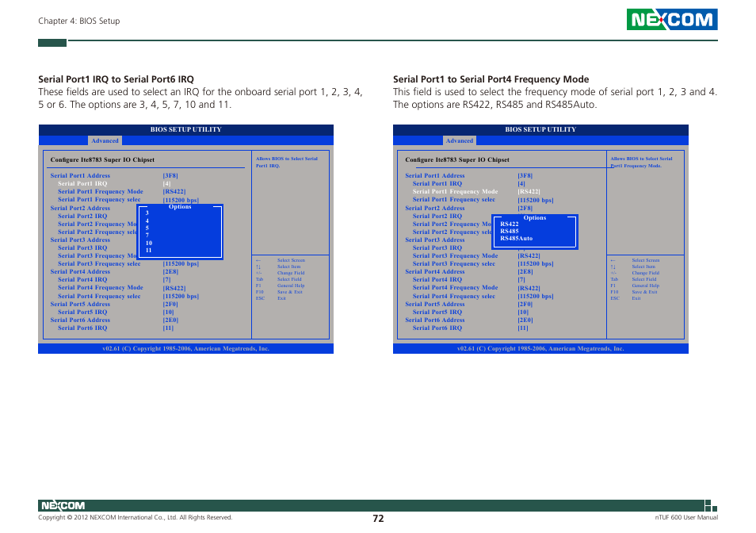Click 'Serial Port3 Address' in the IRQ options screenshot

coord(80,240)
